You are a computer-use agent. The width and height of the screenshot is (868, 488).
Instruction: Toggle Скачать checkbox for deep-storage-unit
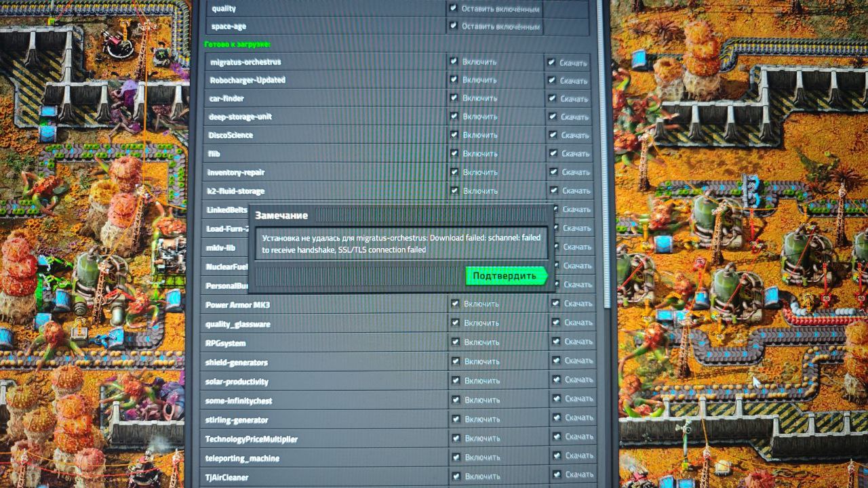coord(553,117)
